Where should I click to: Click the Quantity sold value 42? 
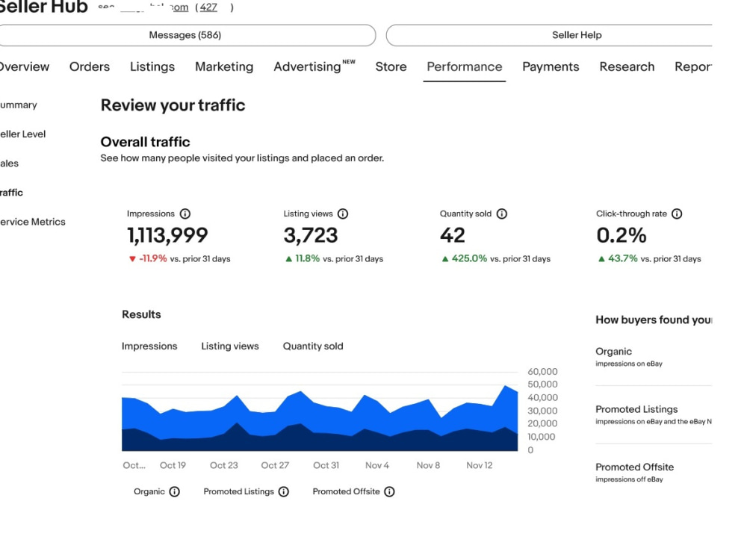pos(452,235)
